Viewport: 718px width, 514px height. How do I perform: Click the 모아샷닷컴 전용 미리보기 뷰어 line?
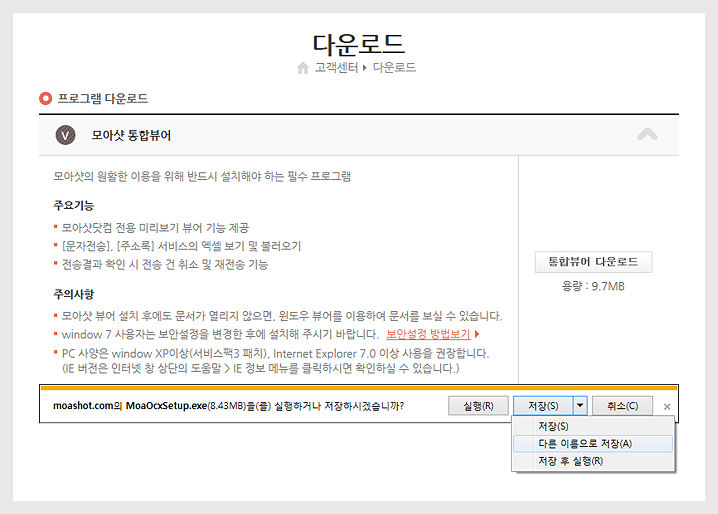pos(155,228)
